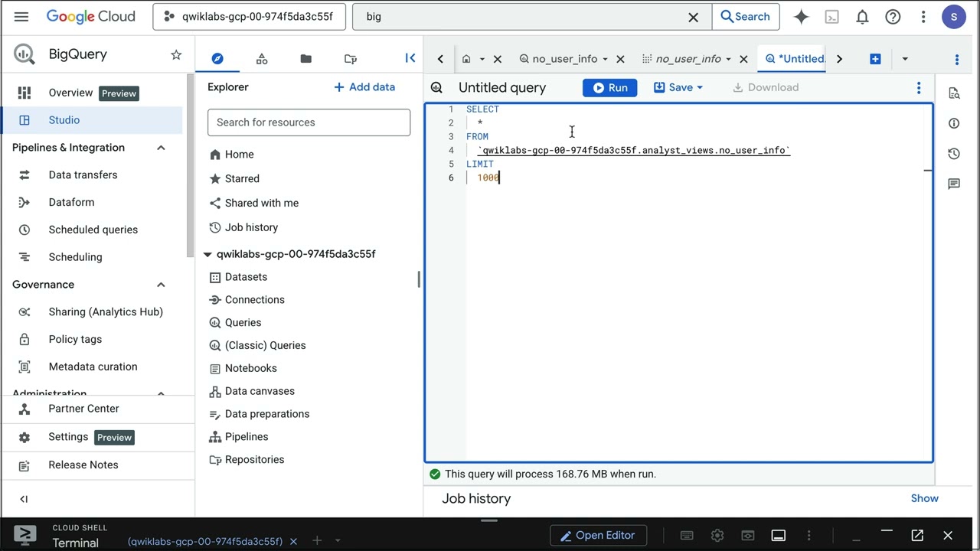Close the first no_user_info tab
Viewport: 980px width, 551px height.
620,59
